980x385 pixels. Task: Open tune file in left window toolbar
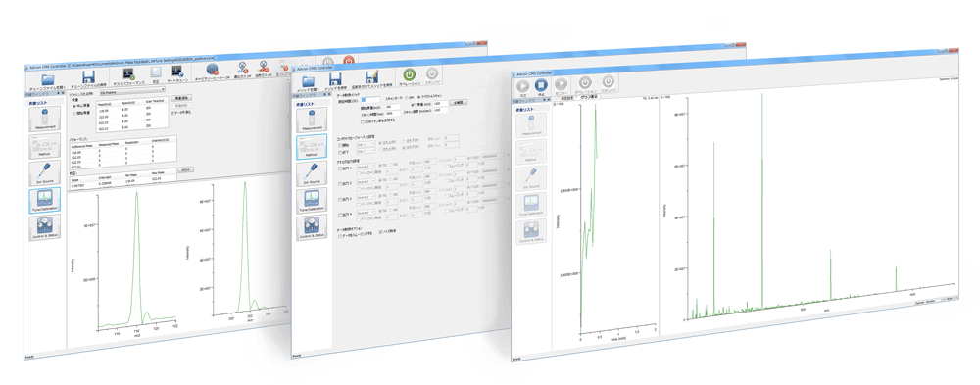coord(47,80)
